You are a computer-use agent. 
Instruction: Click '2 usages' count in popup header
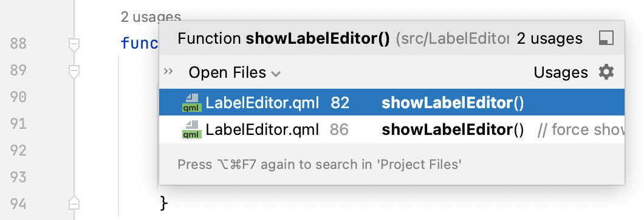550,39
